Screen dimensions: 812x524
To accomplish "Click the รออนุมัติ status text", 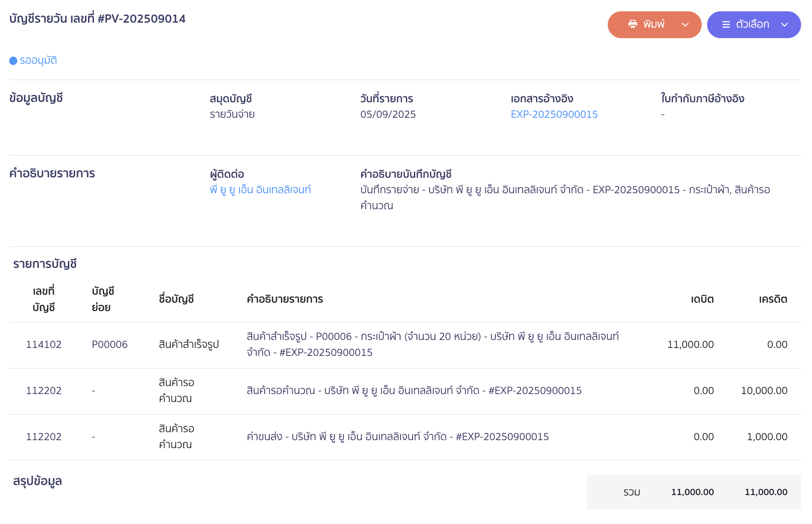I will pos(38,60).
